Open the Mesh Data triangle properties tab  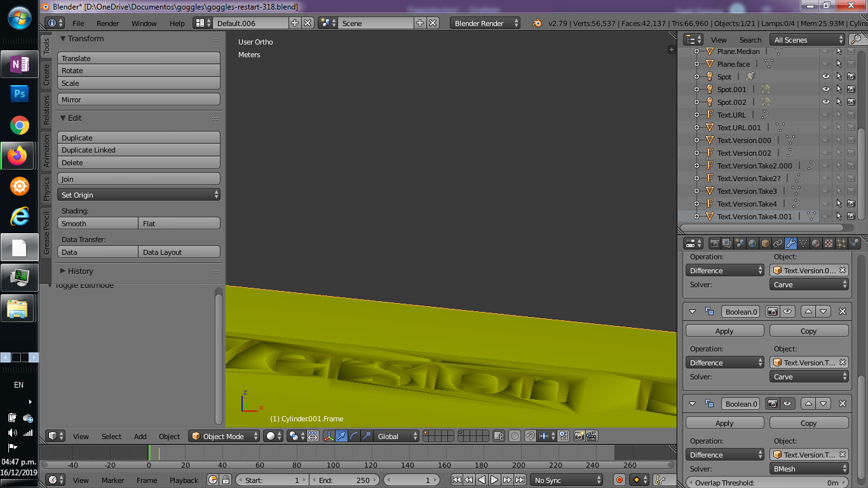(x=804, y=243)
